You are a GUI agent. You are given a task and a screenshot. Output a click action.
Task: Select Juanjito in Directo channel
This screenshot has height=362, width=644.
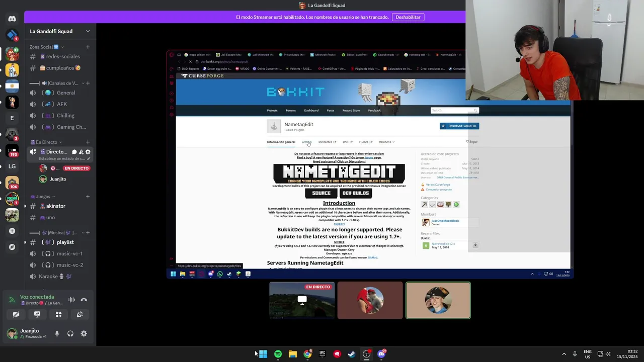(x=65, y=179)
